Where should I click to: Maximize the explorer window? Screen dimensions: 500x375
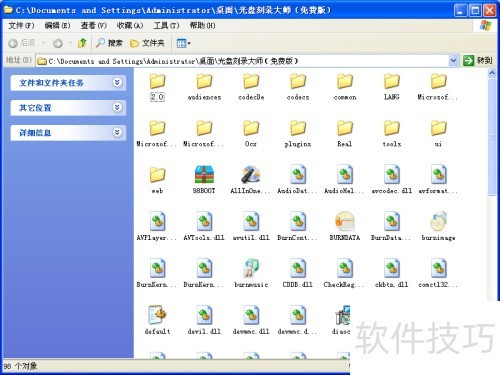[x=475, y=11]
